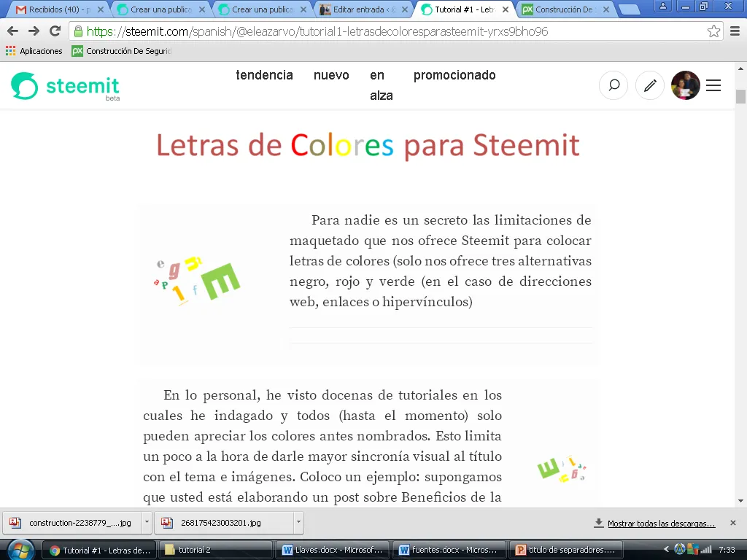Image resolution: width=747 pixels, height=560 pixels.
Task: Close the downloads bar
Action: [x=732, y=523]
